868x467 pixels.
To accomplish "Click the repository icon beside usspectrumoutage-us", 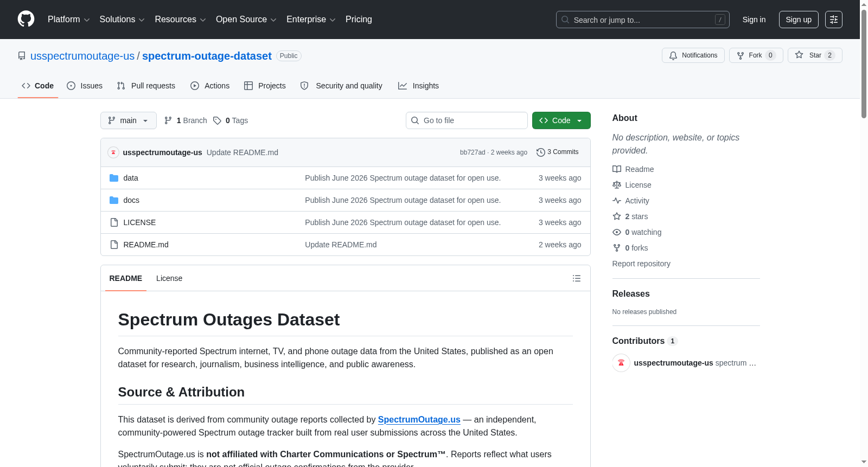I will pyautogui.click(x=22, y=56).
